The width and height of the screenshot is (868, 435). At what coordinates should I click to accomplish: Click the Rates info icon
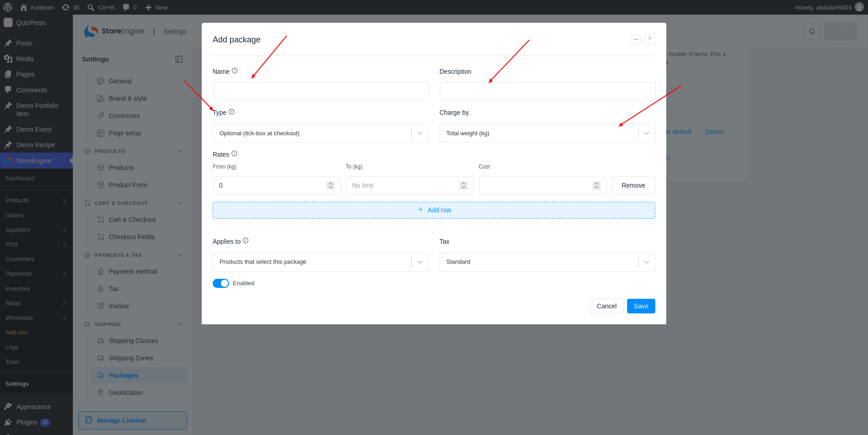(x=234, y=154)
